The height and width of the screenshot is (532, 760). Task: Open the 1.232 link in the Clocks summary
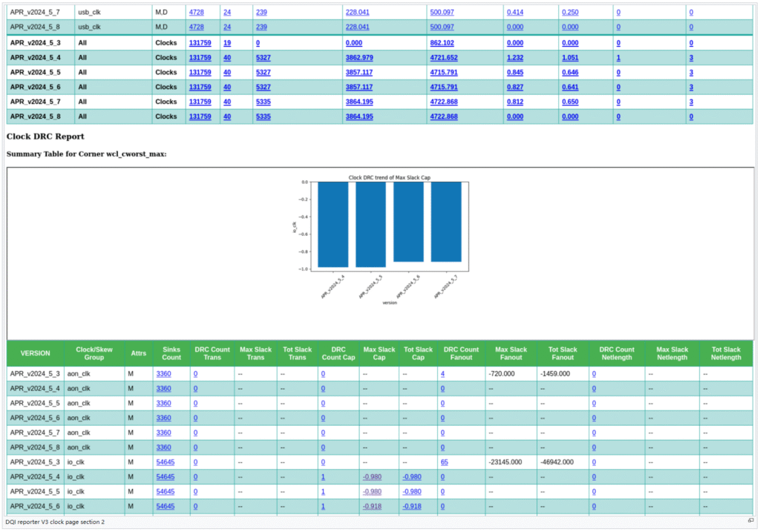[x=514, y=58]
